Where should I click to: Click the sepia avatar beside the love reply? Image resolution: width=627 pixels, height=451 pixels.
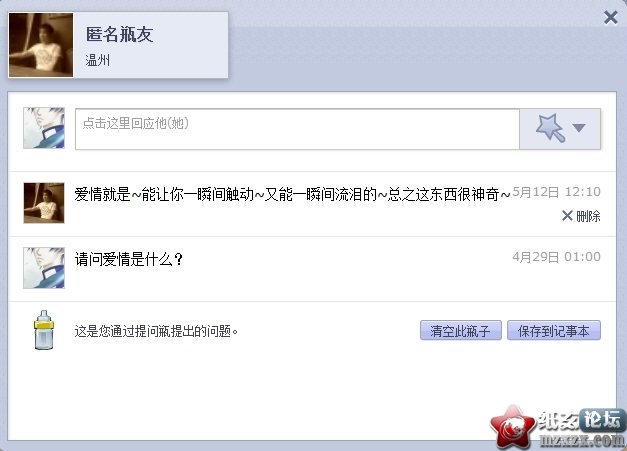pyautogui.click(x=44, y=203)
